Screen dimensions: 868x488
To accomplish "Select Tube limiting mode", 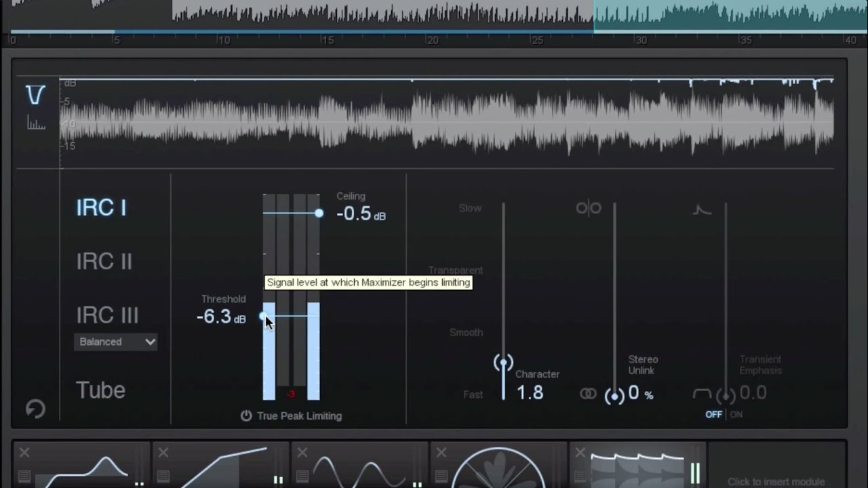I will (100, 390).
